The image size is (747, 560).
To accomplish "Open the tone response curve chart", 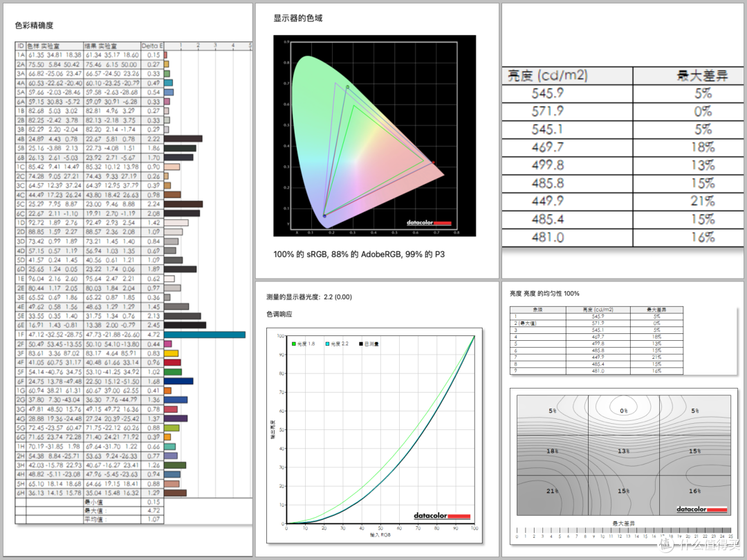I will (x=374, y=436).
